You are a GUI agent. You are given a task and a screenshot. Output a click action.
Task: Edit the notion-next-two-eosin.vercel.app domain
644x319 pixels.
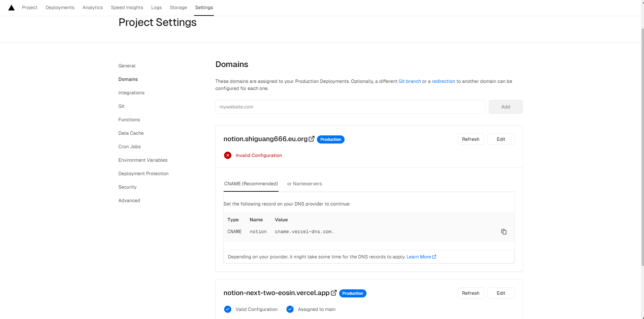point(501,293)
